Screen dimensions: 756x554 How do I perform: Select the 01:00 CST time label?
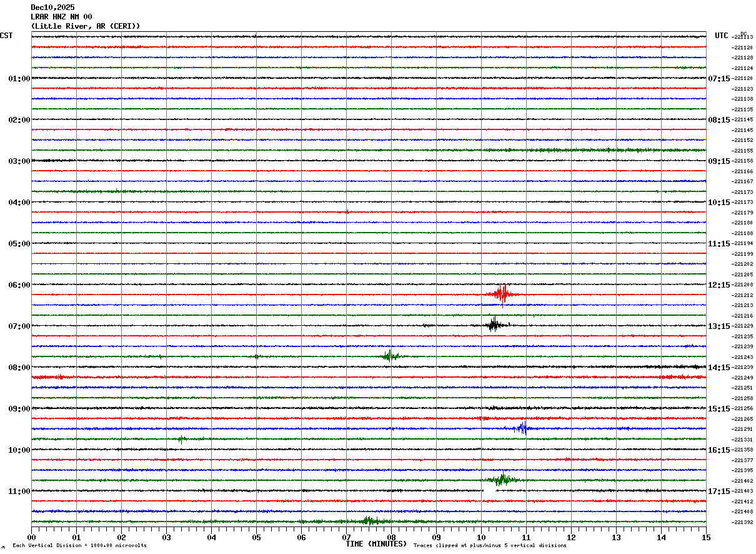pos(19,78)
